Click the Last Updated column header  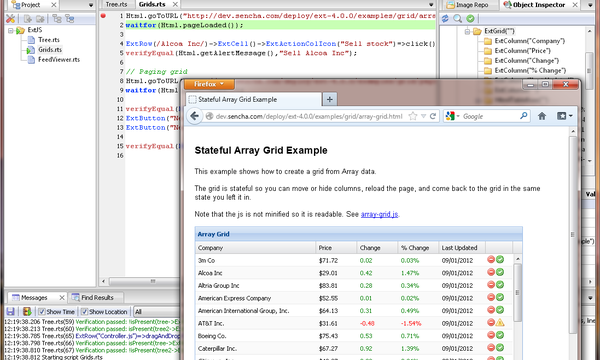tap(462, 248)
